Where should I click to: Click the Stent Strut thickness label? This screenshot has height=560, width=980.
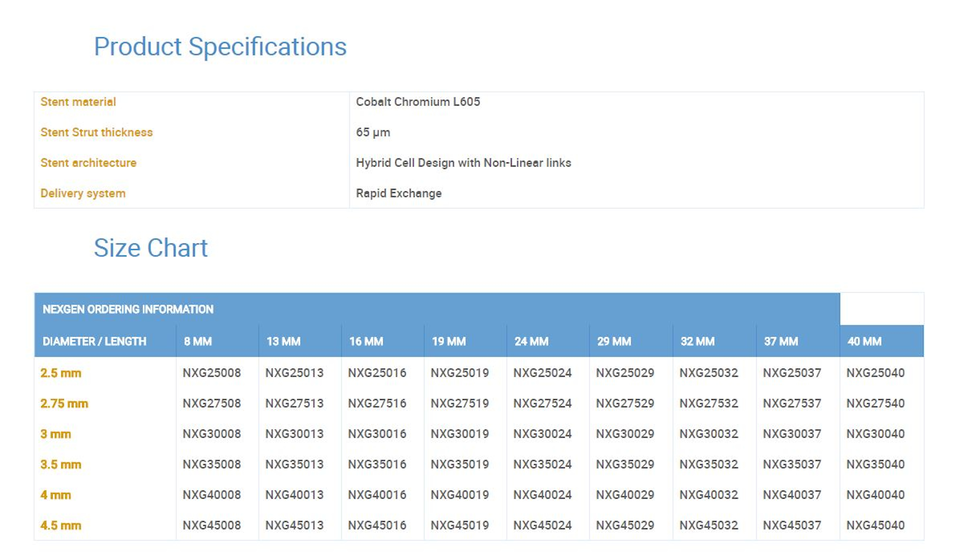click(97, 132)
